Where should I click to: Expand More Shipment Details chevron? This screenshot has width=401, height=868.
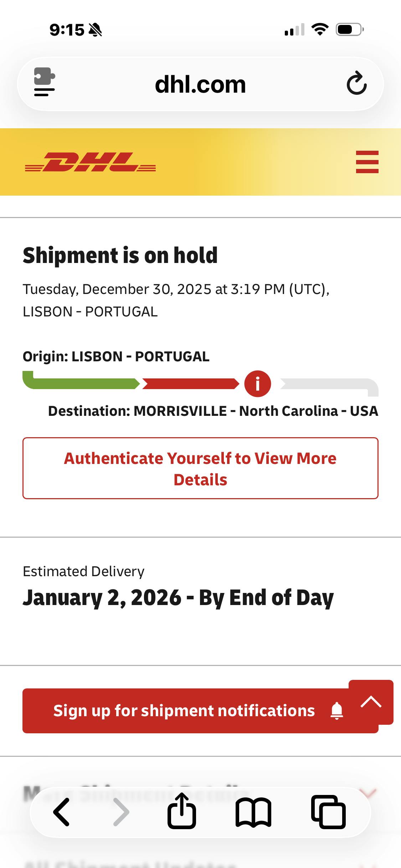click(x=369, y=792)
